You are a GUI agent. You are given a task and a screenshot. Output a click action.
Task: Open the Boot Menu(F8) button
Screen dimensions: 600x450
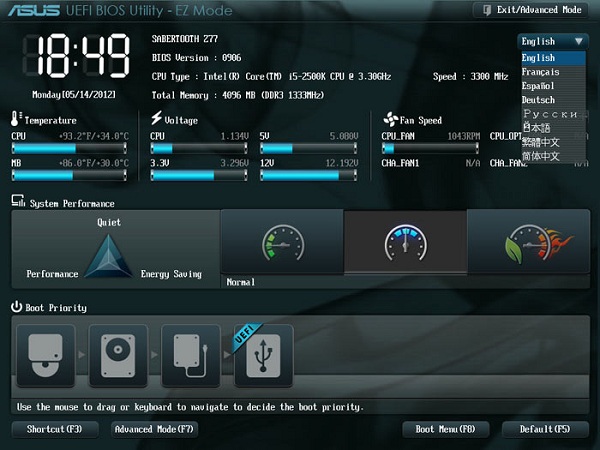445,429
